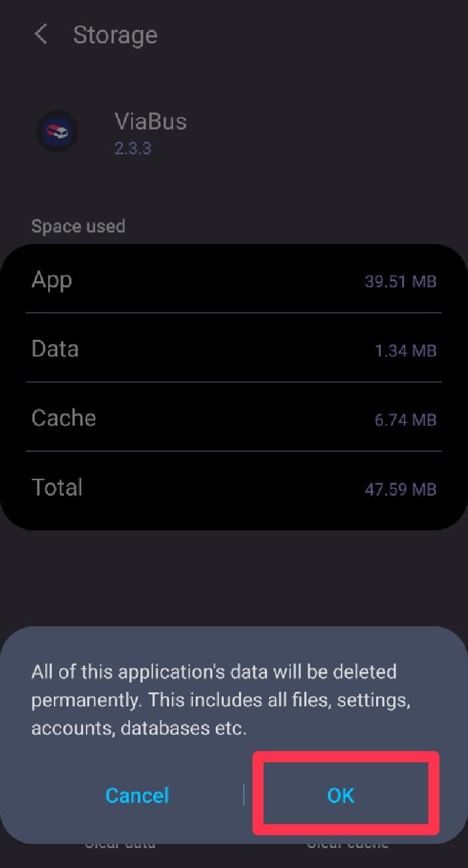The image size is (468, 868).
Task: Tap the Storage page title
Action: click(115, 35)
